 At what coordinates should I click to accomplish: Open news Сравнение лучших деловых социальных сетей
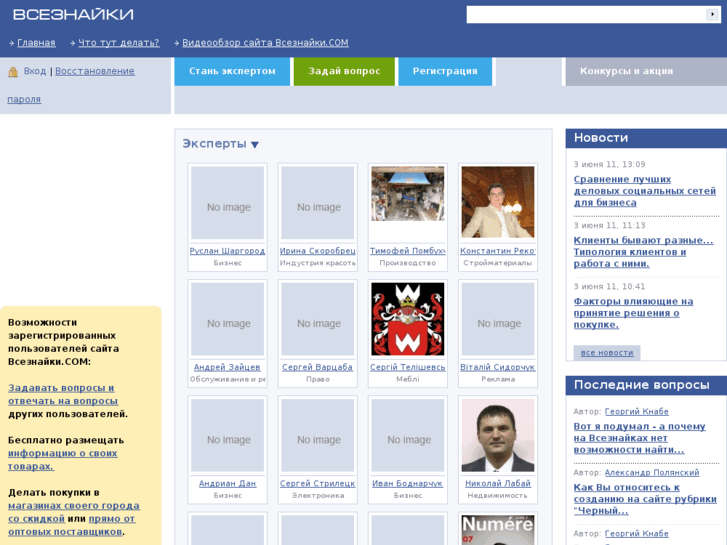point(644,191)
